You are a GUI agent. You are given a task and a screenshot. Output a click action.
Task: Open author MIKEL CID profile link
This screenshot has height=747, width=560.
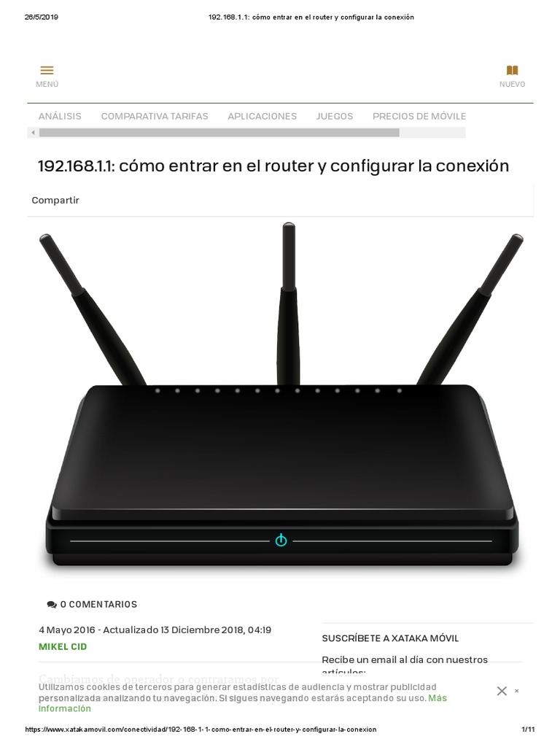63,646
